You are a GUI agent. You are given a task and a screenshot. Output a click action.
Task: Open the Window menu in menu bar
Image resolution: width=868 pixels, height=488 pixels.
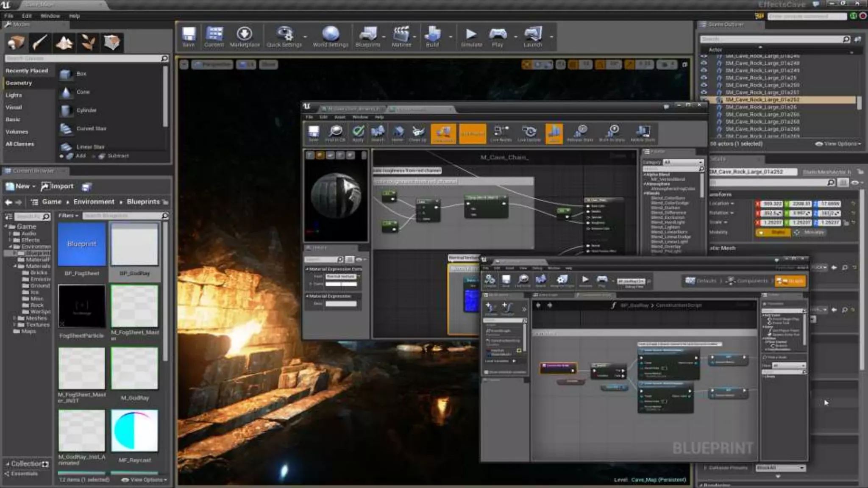[50, 16]
